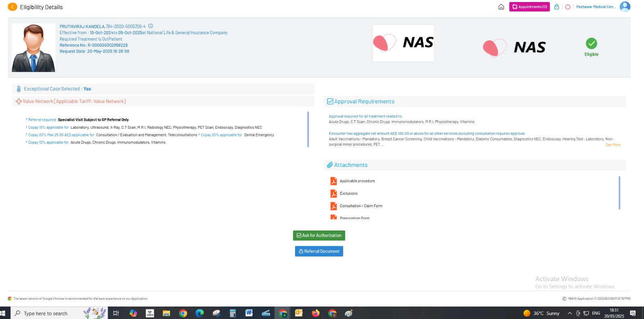This screenshot has height=319, width=644.
Task: Click the Exceptional Case thermometer icon
Action: point(19,89)
